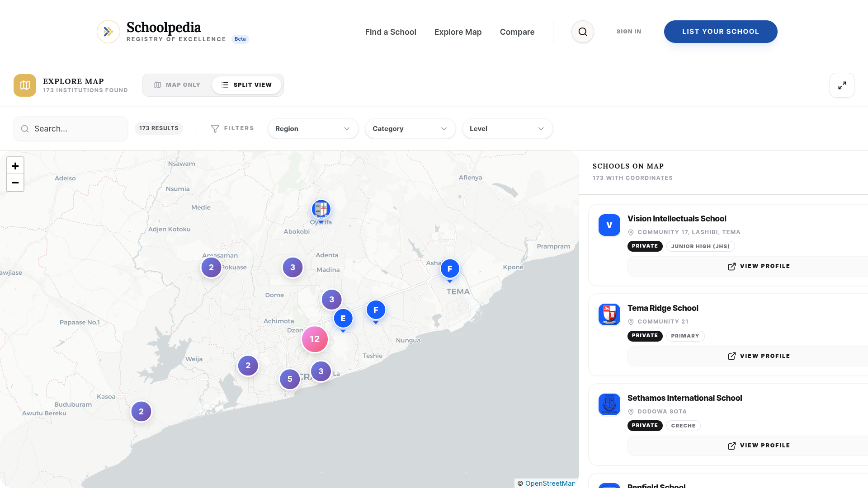Click the Schoolpedia wordmark text

pyautogui.click(x=164, y=28)
